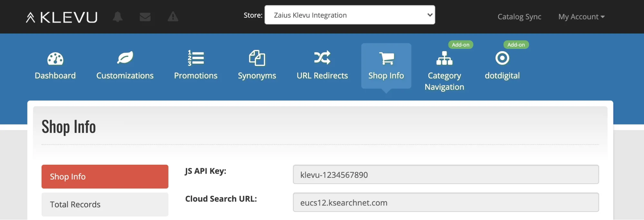The width and height of the screenshot is (644, 220).
Task: Click the Cloud Search URL field
Action: (446, 203)
